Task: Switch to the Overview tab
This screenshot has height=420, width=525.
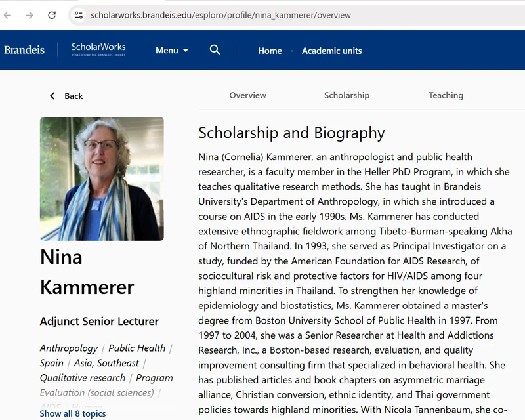Action: pos(248,95)
